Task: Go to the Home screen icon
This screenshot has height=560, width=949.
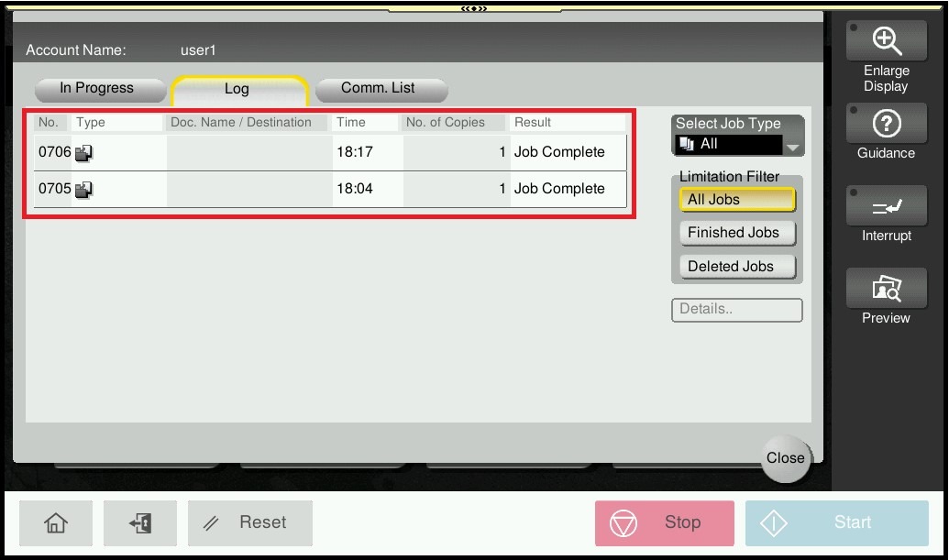Action: [56, 522]
